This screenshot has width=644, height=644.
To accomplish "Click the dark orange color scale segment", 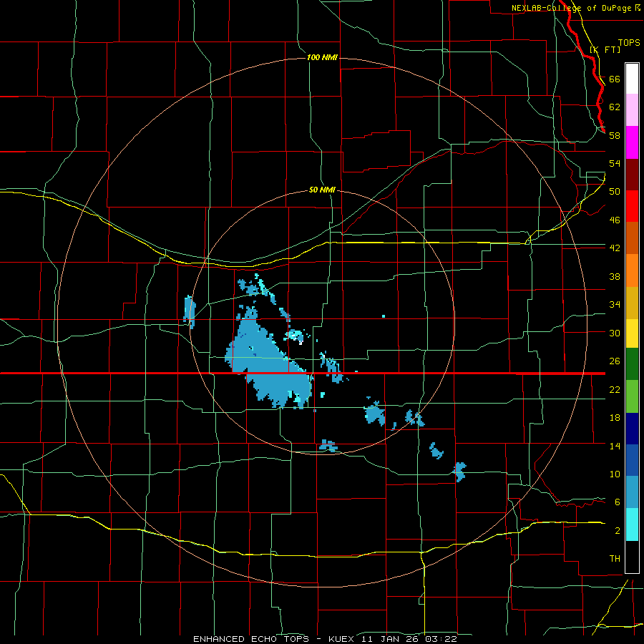I will click(x=632, y=238).
